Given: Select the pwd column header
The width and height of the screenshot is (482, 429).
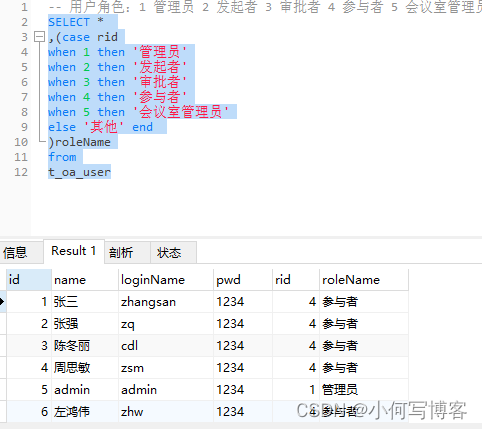Looking at the screenshot, I should (x=243, y=280).
